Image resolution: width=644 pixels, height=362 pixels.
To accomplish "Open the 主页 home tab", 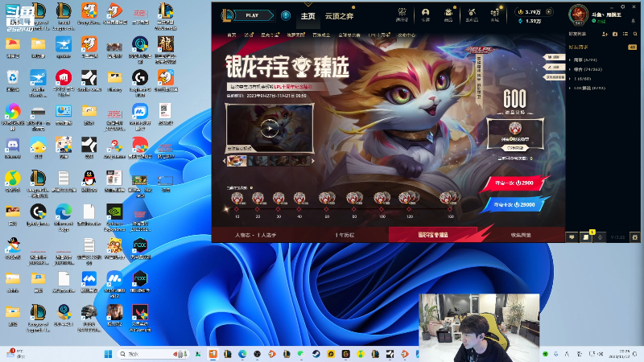I will [x=308, y=16].
